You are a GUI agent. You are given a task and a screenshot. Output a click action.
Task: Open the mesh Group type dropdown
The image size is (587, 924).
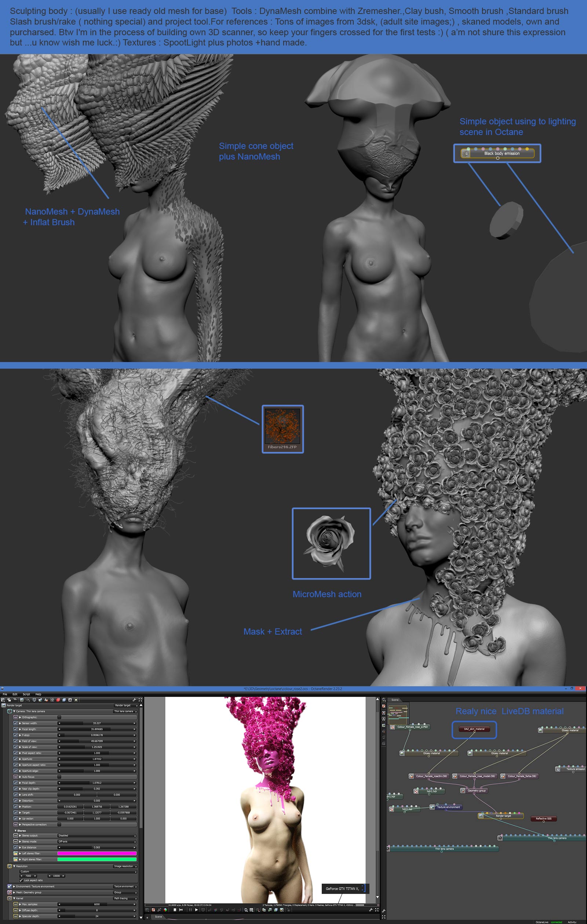[x=125, y=892]
